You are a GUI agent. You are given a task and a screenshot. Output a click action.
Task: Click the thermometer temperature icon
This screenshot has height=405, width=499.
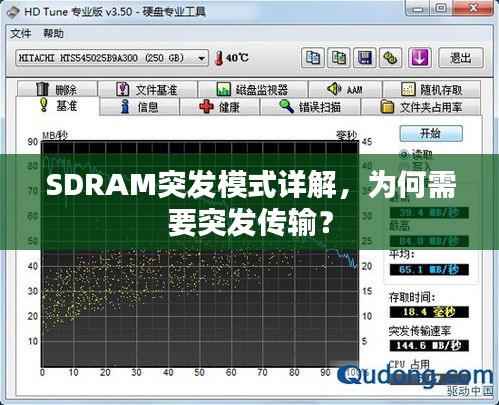219,58
